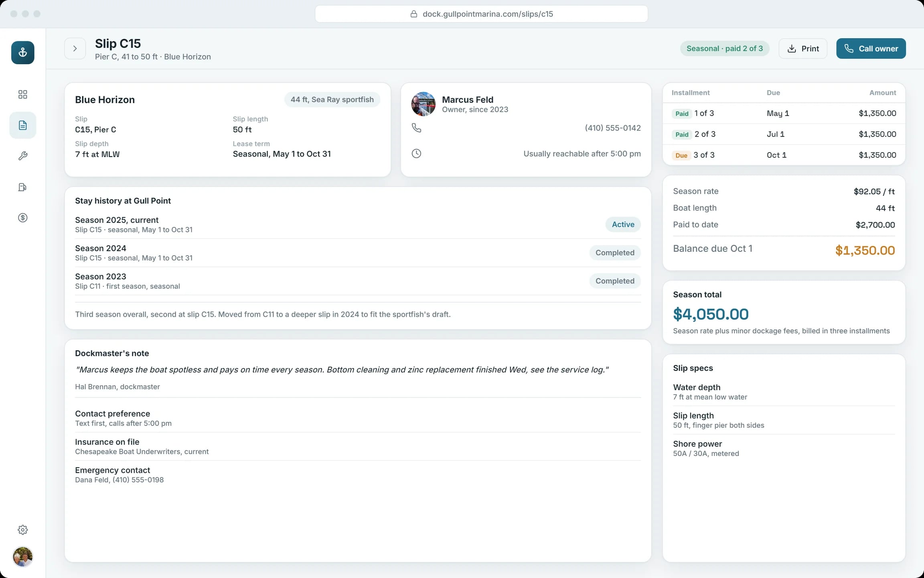The height and width of the screenshot is (578, 924).
Task: Click the Contact preference entry
Action: pos(358,418)
